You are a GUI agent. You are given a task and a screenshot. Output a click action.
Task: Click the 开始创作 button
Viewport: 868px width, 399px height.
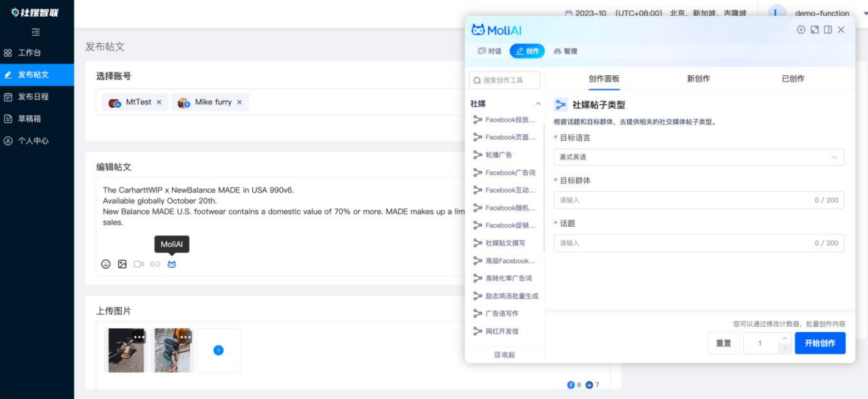click(819, 343)
